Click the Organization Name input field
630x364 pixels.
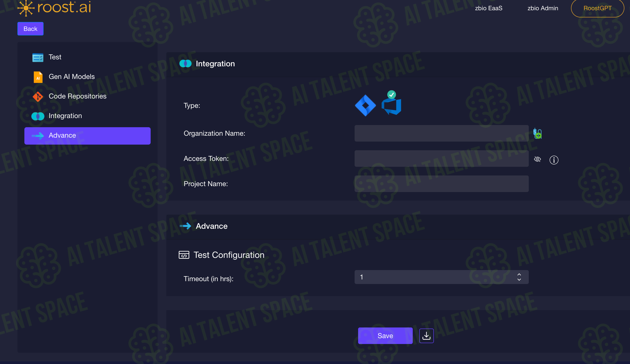(x=441, y=133)
